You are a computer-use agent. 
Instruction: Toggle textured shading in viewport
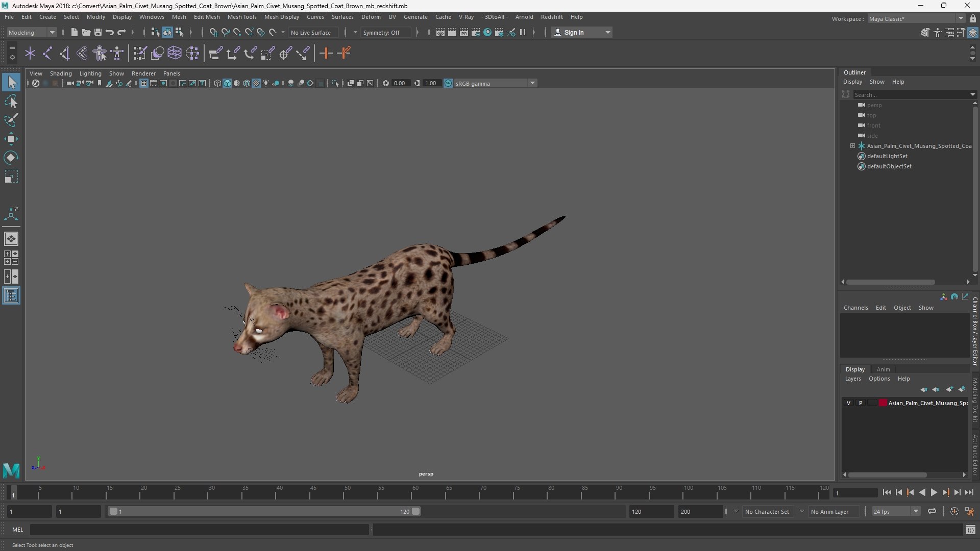pyautogui.click(x=256, y=83)
